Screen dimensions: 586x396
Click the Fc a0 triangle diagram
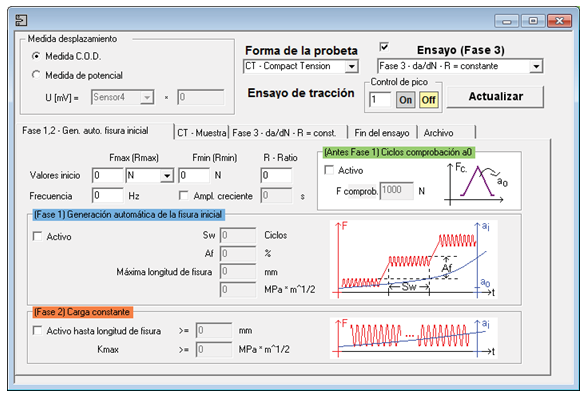coord(476,183)
